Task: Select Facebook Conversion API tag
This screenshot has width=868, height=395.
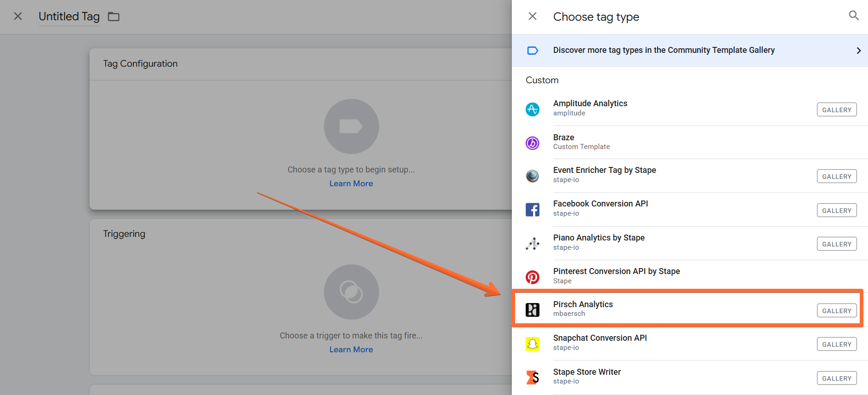Action: tap(690, 209)
